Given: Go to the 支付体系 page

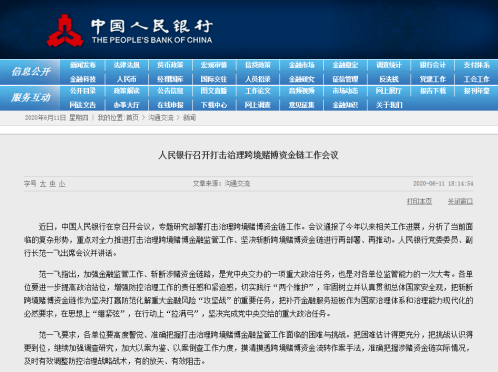Looking at the screenshot, I should tap(477, 65).
